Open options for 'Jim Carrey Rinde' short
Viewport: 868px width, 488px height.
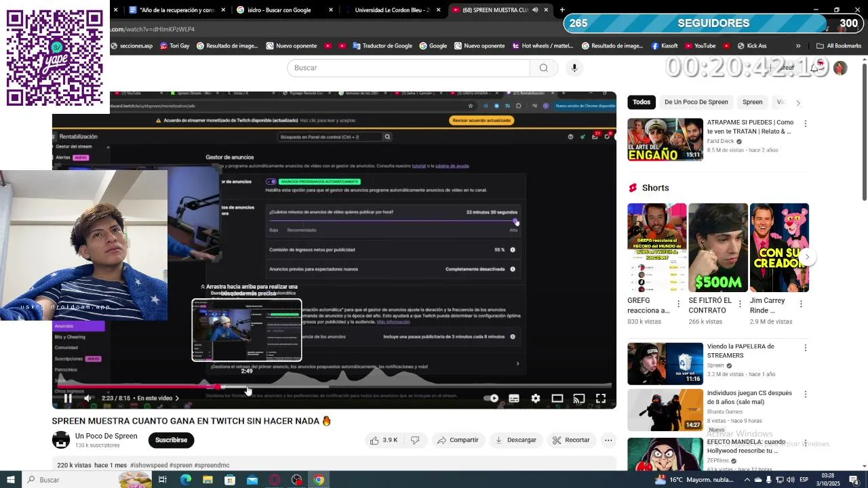coord(801,304)
